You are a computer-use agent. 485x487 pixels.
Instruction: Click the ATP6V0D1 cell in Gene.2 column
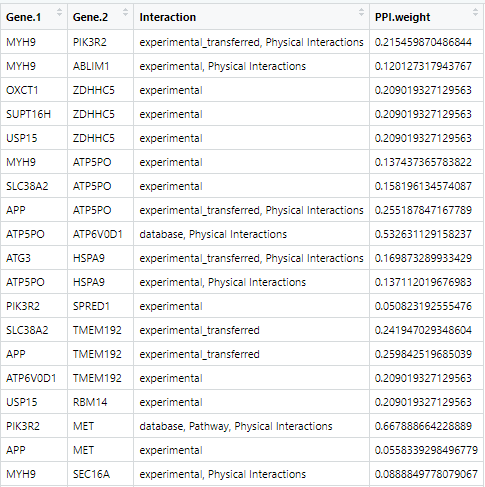[98, 234]
